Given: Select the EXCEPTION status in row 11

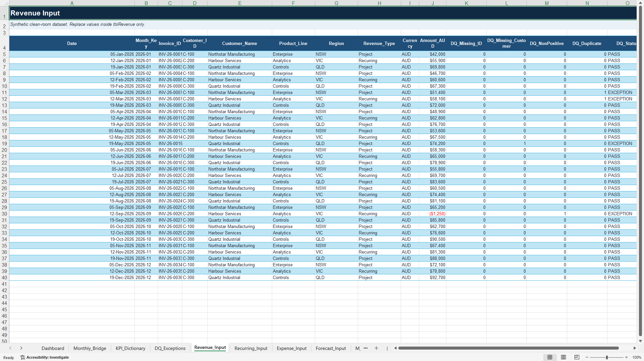Looking at the screenshot, I should click(x=622, y=92).
